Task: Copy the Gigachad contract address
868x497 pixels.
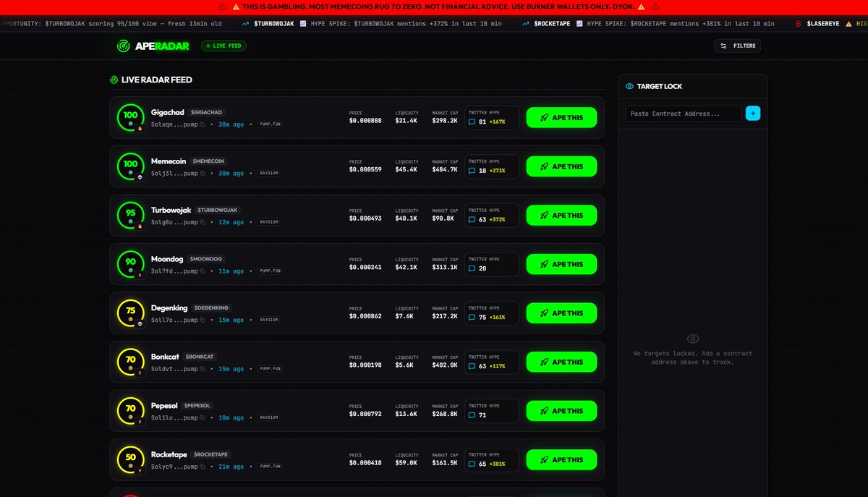Action: point(203,124)
